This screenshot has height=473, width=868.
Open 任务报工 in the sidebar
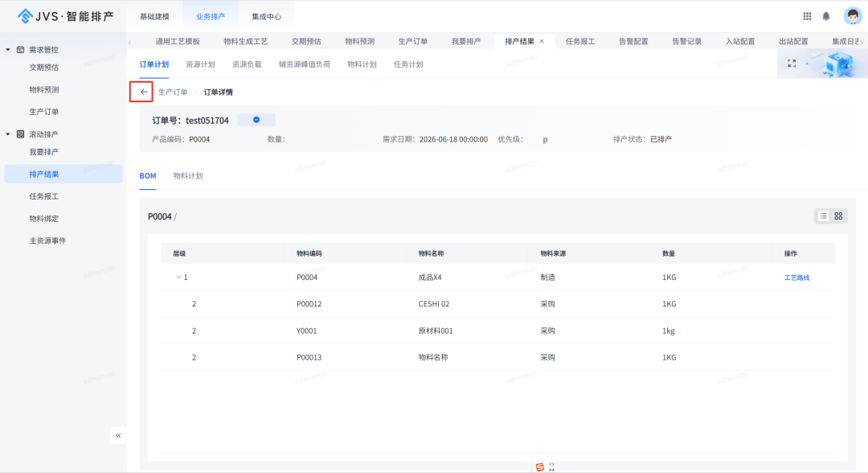click(x=43, y=196)
